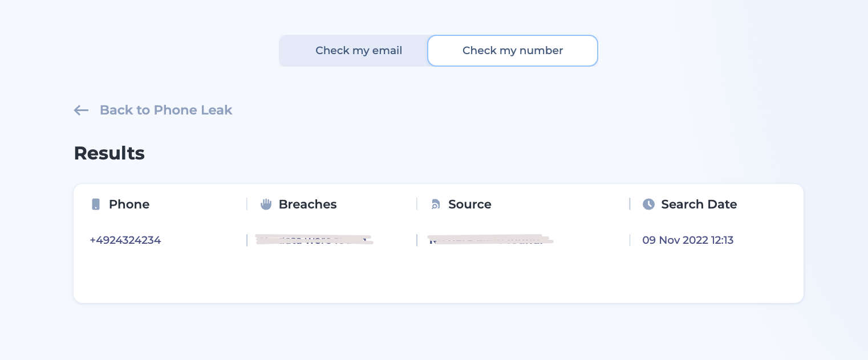Click the Breaches column header text
868x360 pixels.
coord(307,204)
